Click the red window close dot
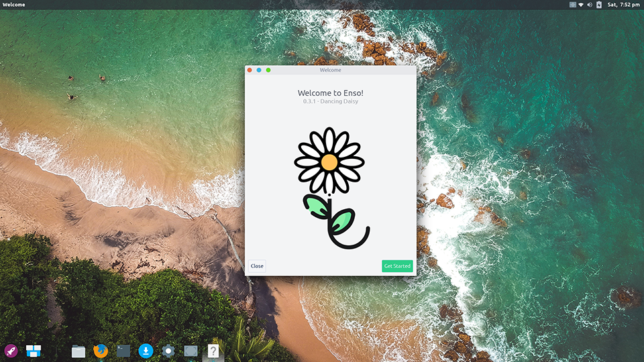This screenshot has width=644, height=362. coord(250,70)
